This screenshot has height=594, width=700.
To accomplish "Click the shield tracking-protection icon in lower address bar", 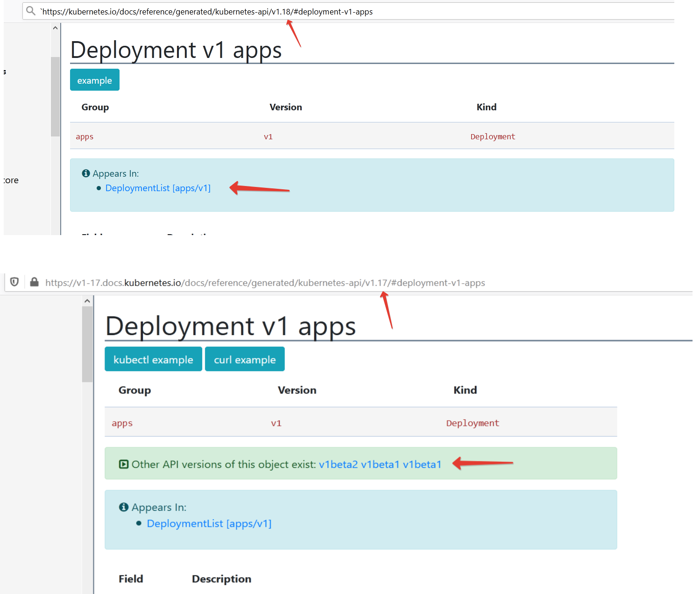I will (14, 282).
